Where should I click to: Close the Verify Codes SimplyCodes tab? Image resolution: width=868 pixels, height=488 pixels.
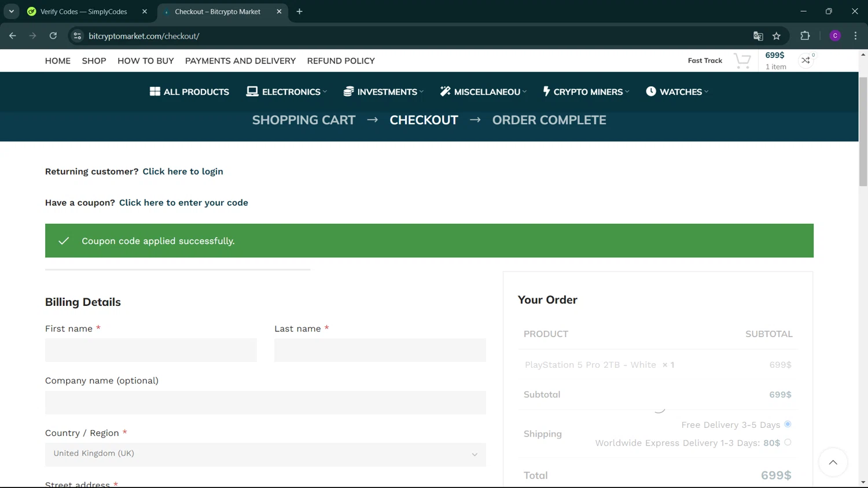(x=145, y=12)
